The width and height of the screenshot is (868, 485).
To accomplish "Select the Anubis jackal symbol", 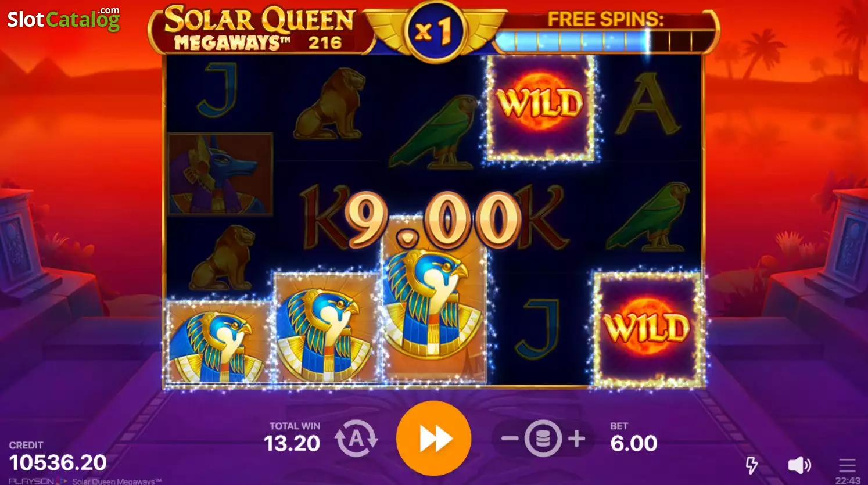I will click(220, 174).
